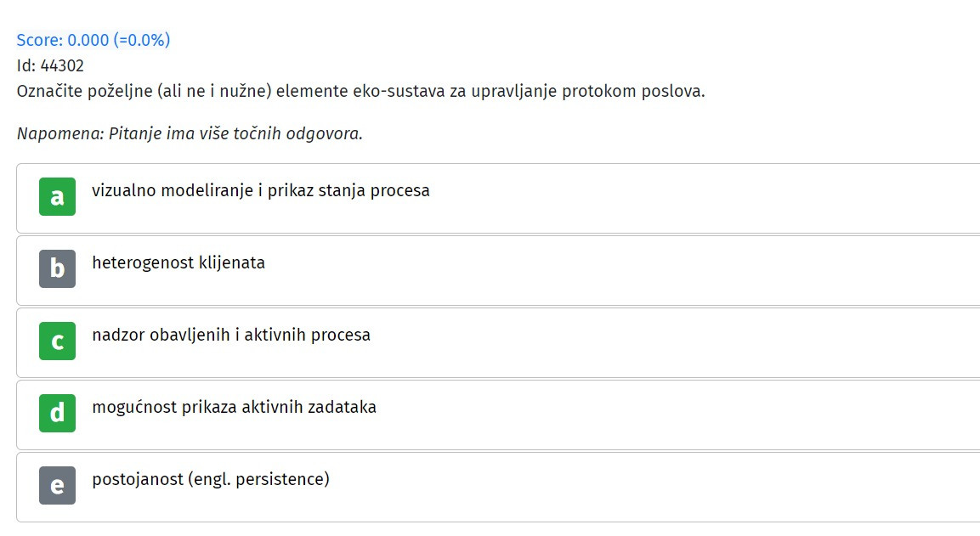Click the 'Id: 44302' label
This screenshot has width=980, height=536.
click(50, 65)
